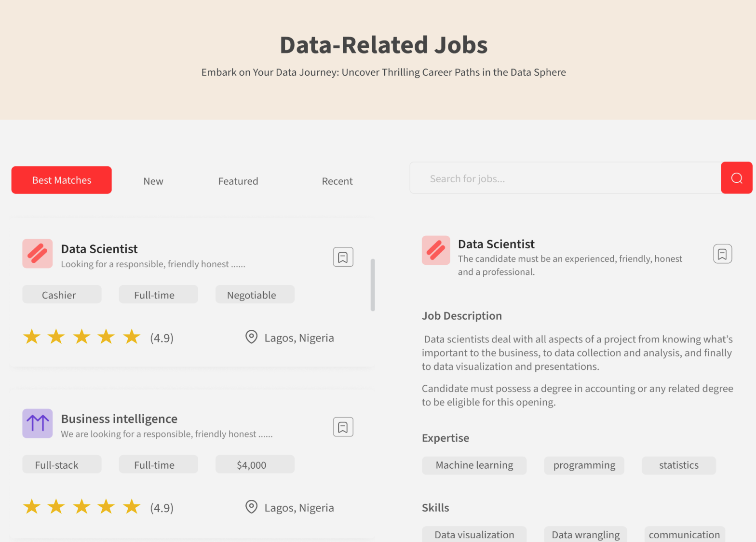
Task: Click the statistics expertise tag
Action: 678,465
